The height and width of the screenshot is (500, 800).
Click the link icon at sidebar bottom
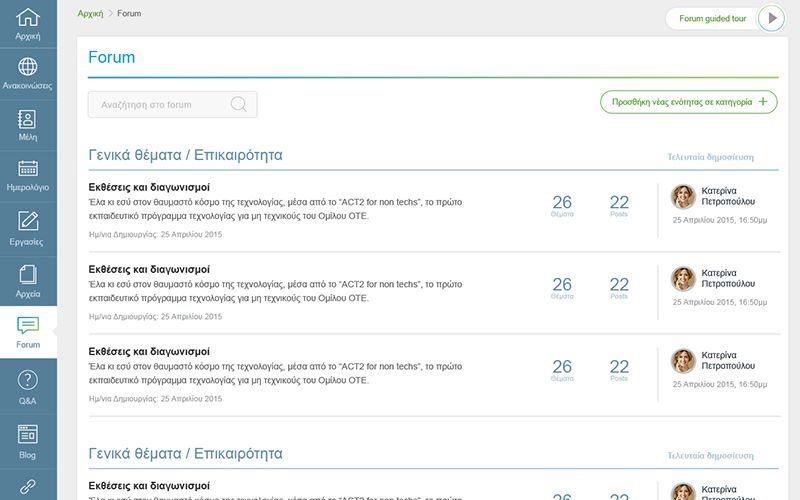pos(28,487)
